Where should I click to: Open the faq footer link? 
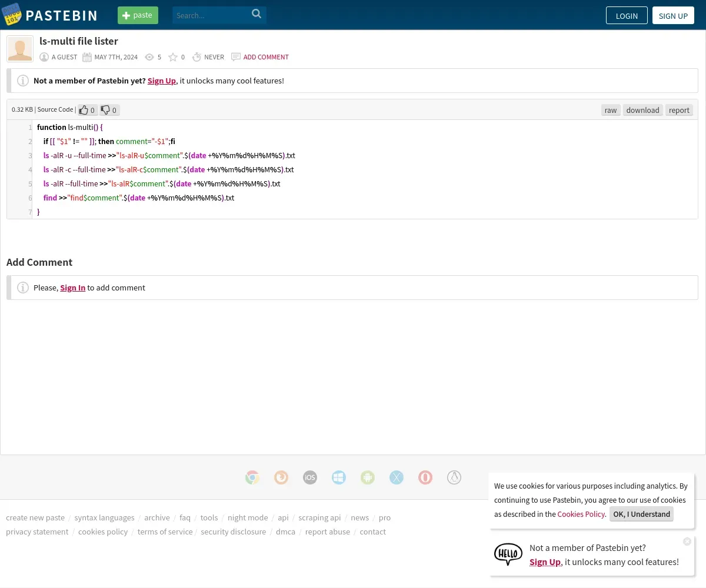click(185, 517)
